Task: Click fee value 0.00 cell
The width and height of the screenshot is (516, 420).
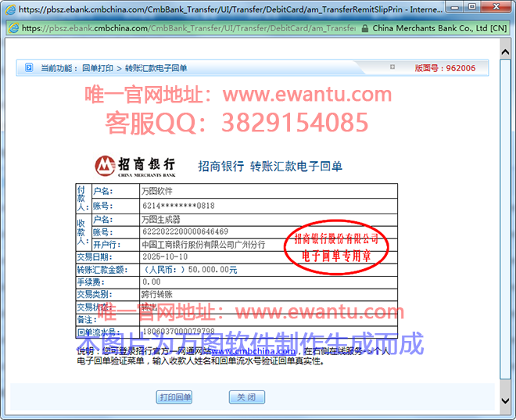Action: pos(268,282)
